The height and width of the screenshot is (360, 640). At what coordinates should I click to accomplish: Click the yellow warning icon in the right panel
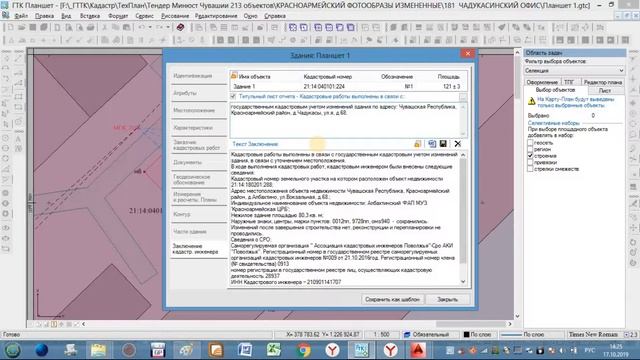point(531,101)
